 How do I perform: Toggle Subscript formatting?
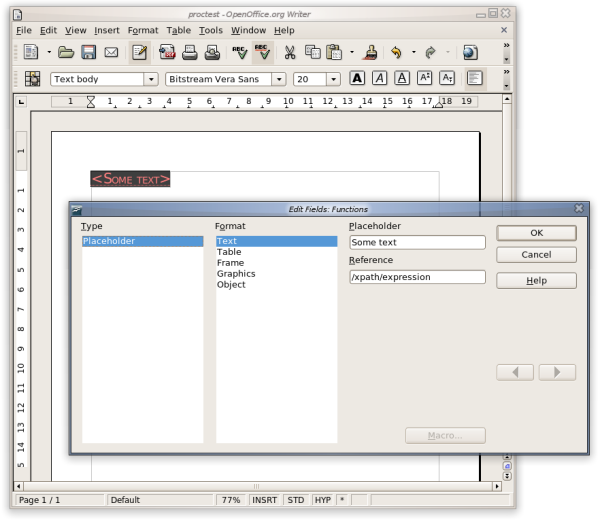pyautogui.click(x=447, y=78)
